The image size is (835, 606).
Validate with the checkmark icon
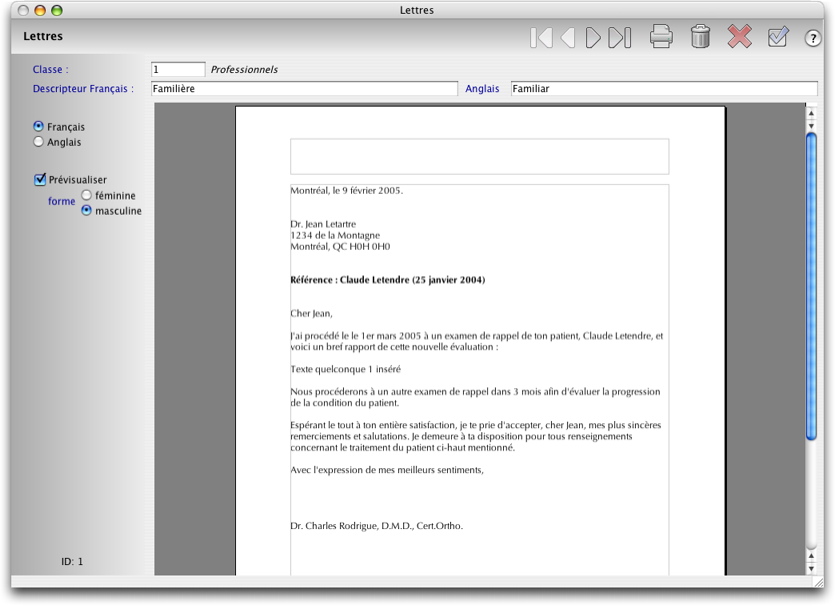tap(778, 37)
